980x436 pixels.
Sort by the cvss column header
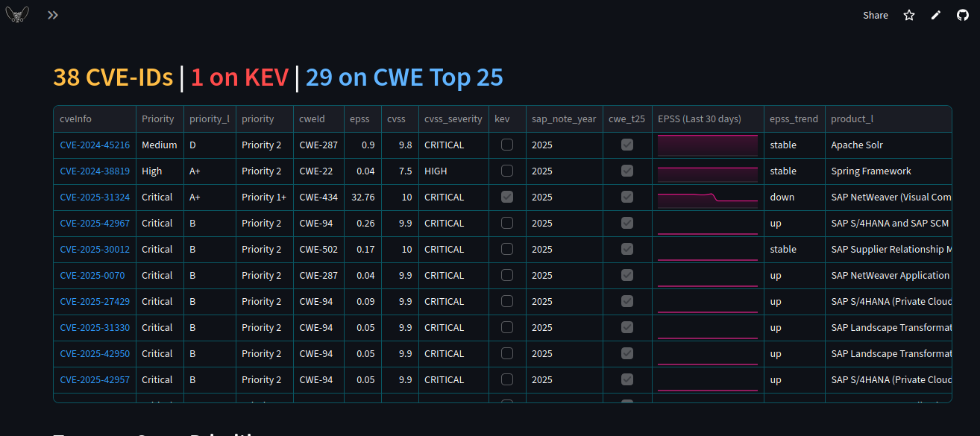pos(399,119)
